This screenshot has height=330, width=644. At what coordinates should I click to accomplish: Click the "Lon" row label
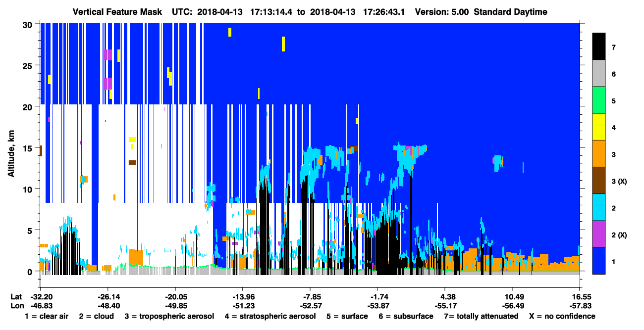17,306
